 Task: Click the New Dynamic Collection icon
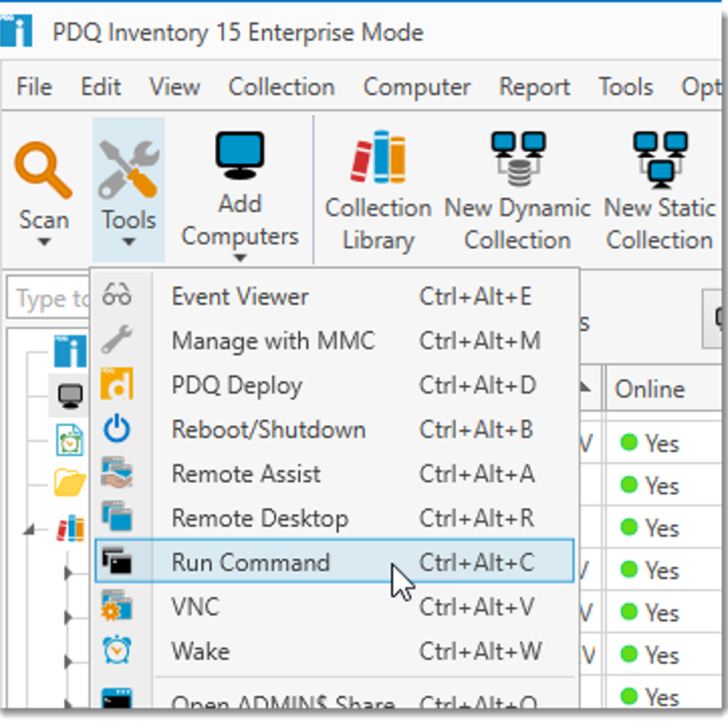[517, 159]
